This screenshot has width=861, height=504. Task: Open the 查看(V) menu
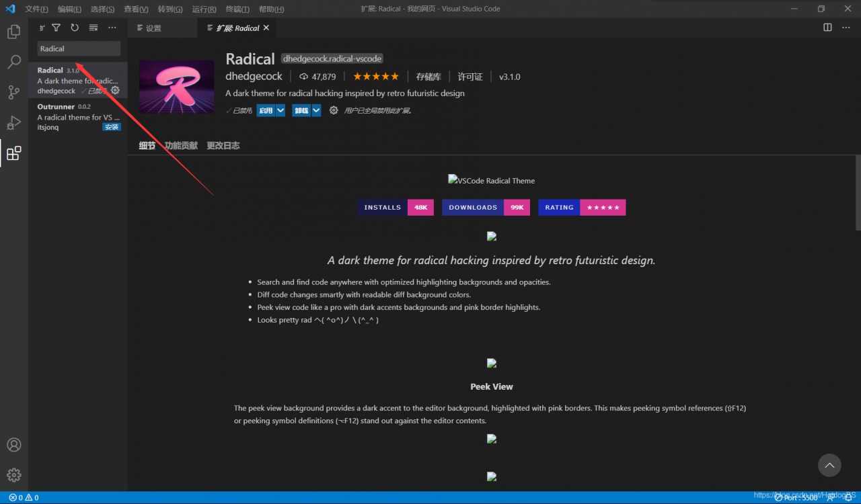(136, 9)
